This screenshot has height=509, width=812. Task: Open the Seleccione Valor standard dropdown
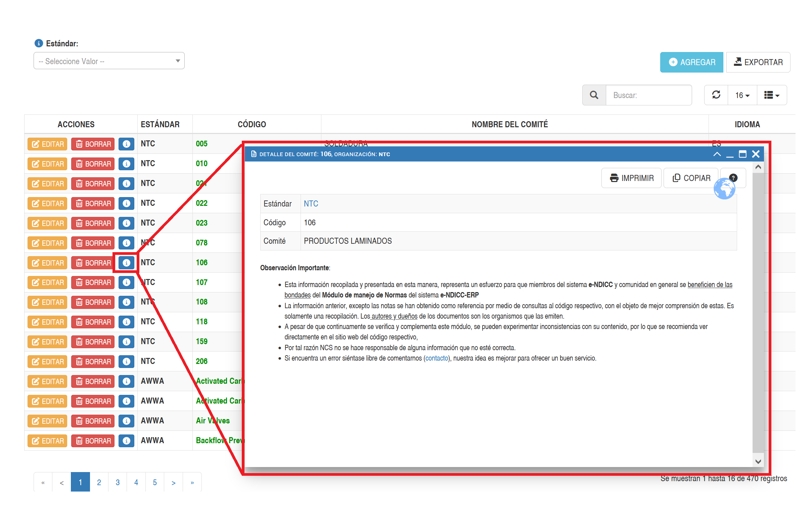pos(109,61)
